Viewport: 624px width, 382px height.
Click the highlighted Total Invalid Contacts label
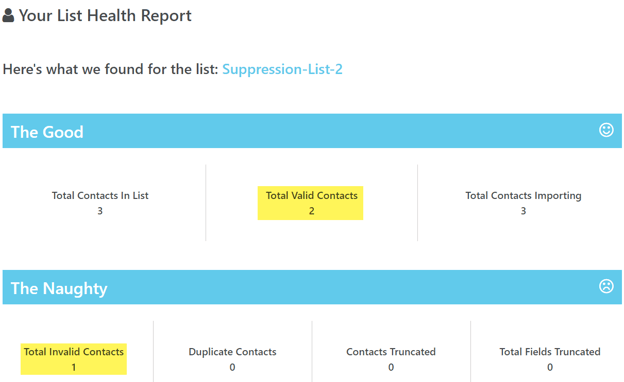click(74, 352)
